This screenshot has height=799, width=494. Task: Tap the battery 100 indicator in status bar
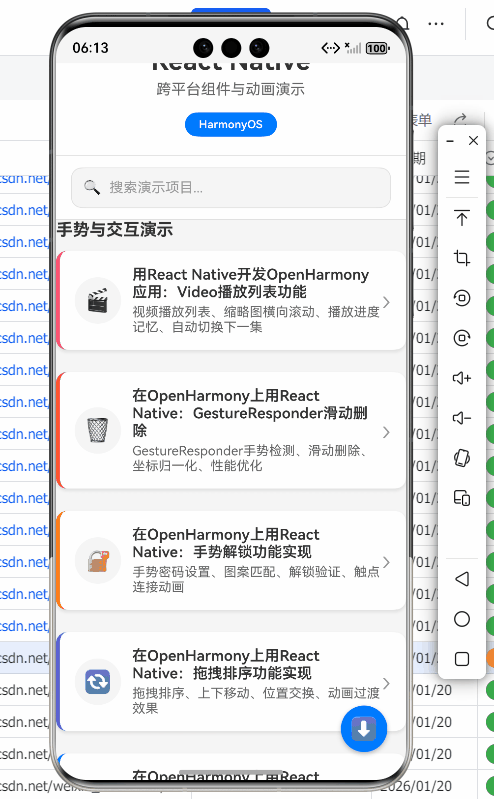click(378, 48)
